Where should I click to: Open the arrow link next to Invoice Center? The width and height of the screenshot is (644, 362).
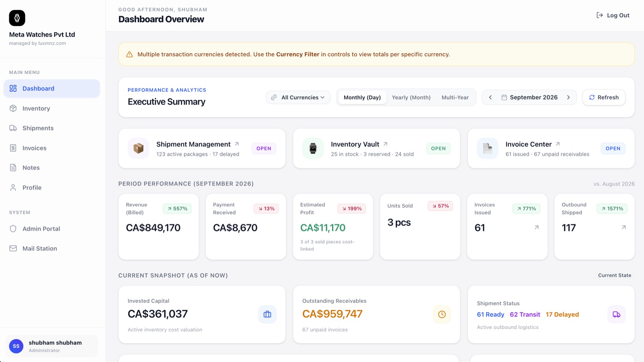(x=558, y=144)
